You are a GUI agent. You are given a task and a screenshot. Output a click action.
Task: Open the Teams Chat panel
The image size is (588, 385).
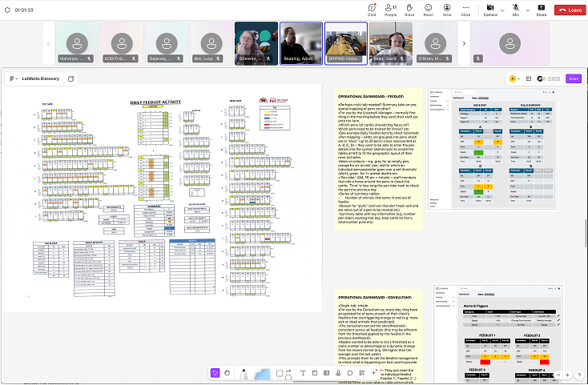pyautogui.click(x=372, y=9)
